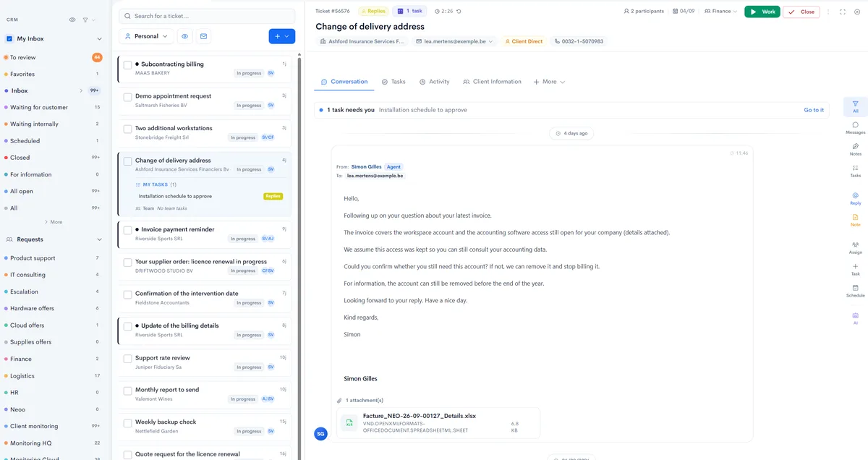The height and width of the screenshot is (460, 868).
Task: Open the vertical three-dot ticket menu
Action: click(828, 12)
